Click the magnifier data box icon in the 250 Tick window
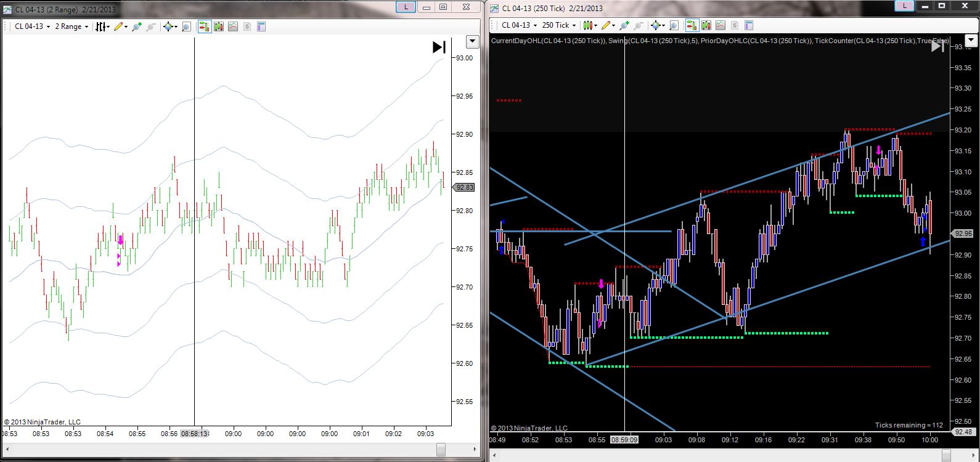The height and width of the screenshot is (462, 980). click(x=674, y=25)
